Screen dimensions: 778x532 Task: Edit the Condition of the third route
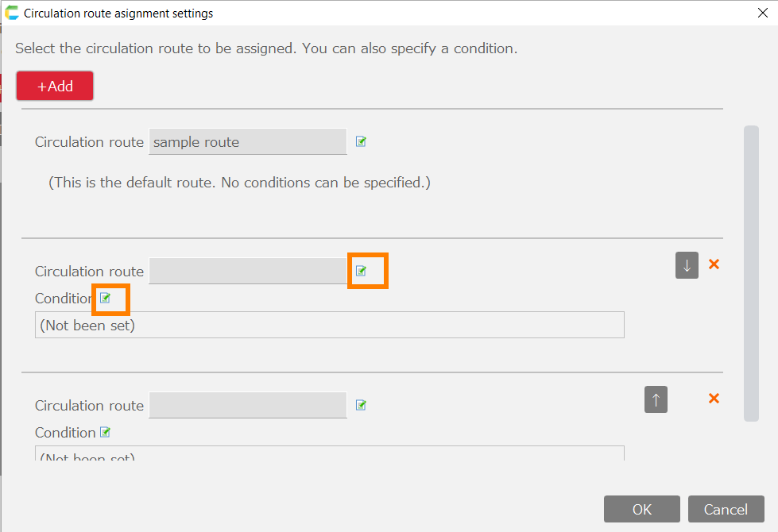click(x=105, y=432)
